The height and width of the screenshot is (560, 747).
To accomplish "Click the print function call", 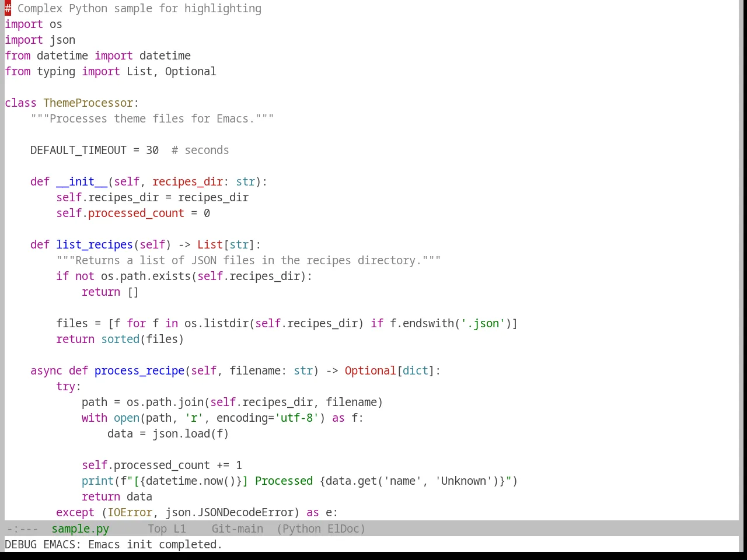I will (x=97, y=481).
